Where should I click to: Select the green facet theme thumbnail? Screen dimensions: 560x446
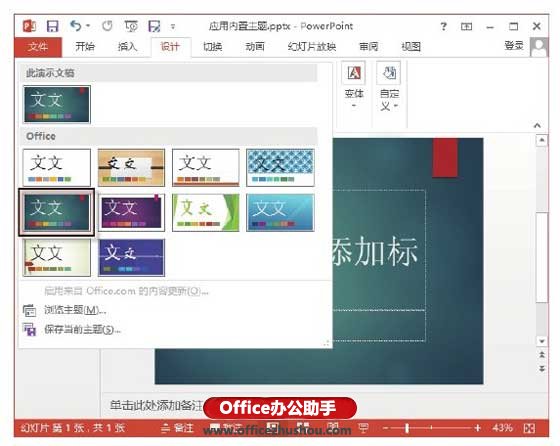click(206, 212)
